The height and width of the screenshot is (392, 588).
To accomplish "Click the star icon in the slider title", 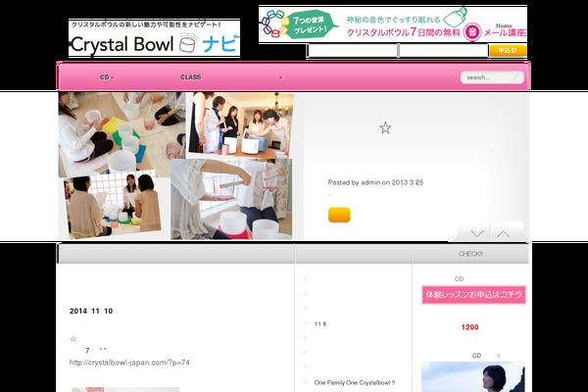I will 385,128.
